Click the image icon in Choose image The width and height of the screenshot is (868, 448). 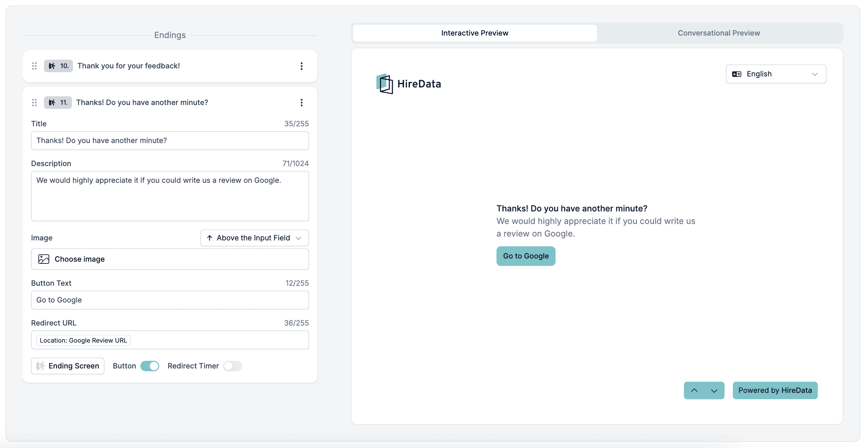tap(44, 259)
